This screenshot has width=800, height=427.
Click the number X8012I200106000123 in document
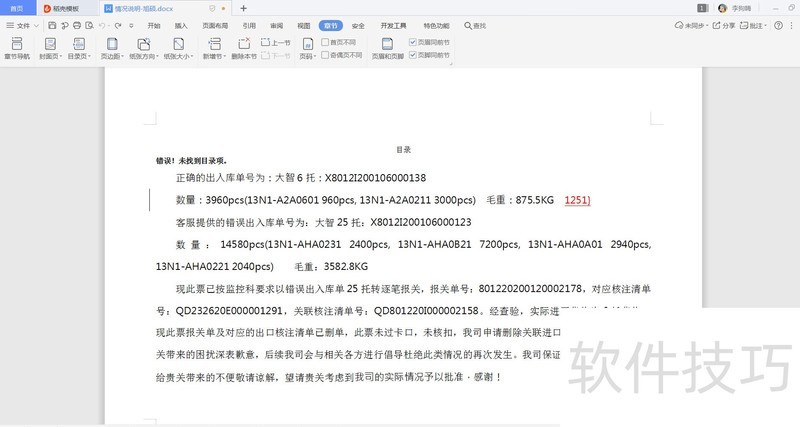(x=420, y=222)
